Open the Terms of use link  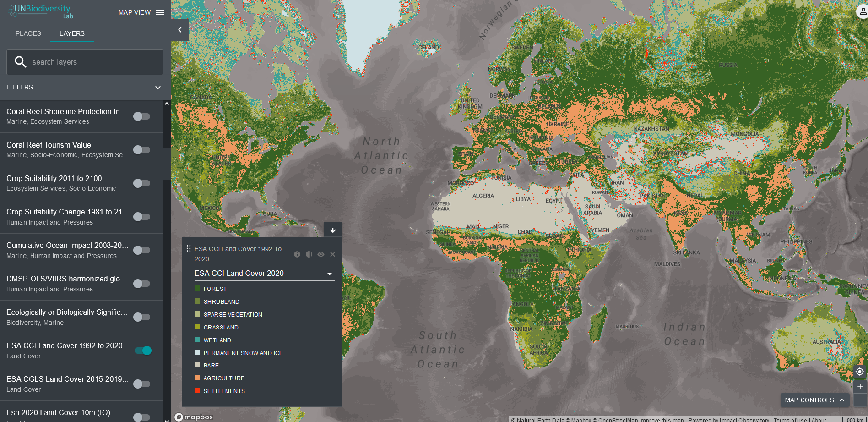(x=790, y=419)
